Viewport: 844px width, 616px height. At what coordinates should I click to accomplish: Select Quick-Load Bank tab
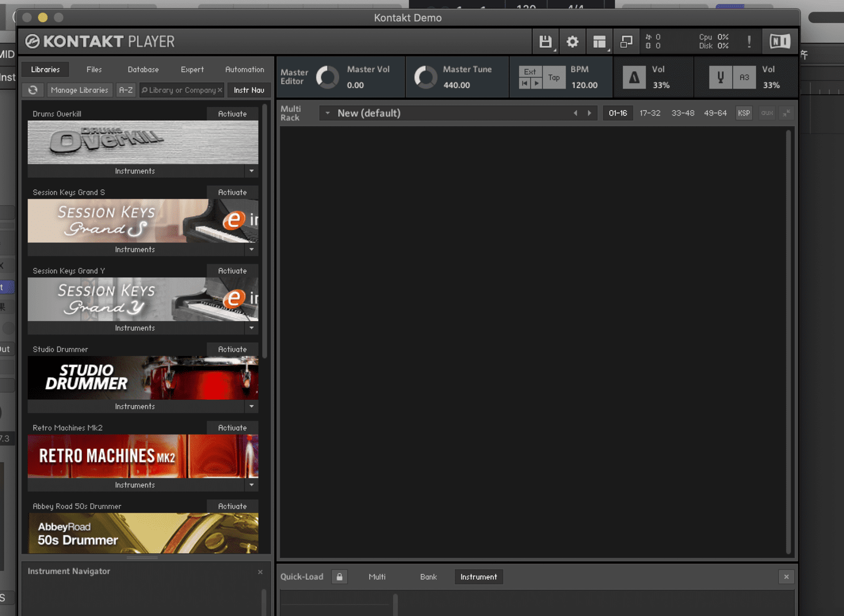click(x=428, y=577)
